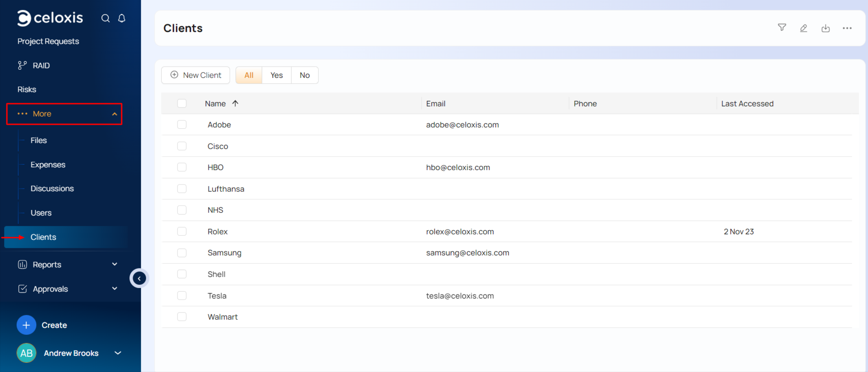
Task: Click the blue plus Create icon
Action: click(x=26, y=325)
